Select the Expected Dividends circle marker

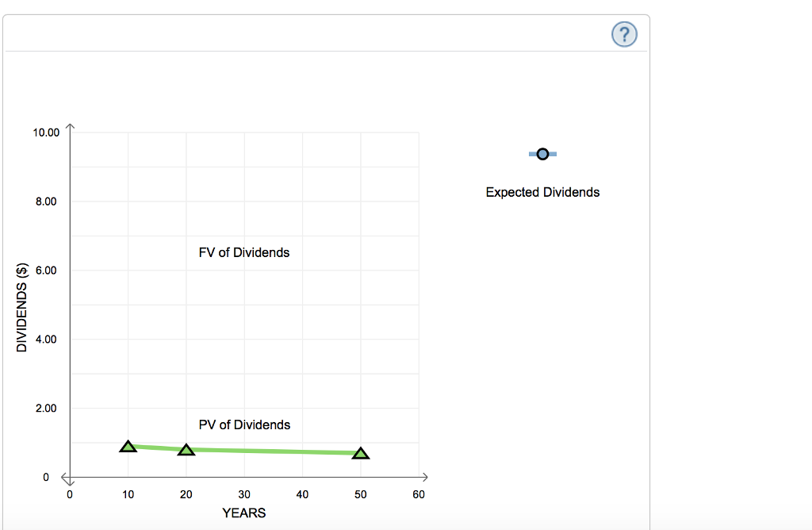pyautogui.click(x=542, y=153)
